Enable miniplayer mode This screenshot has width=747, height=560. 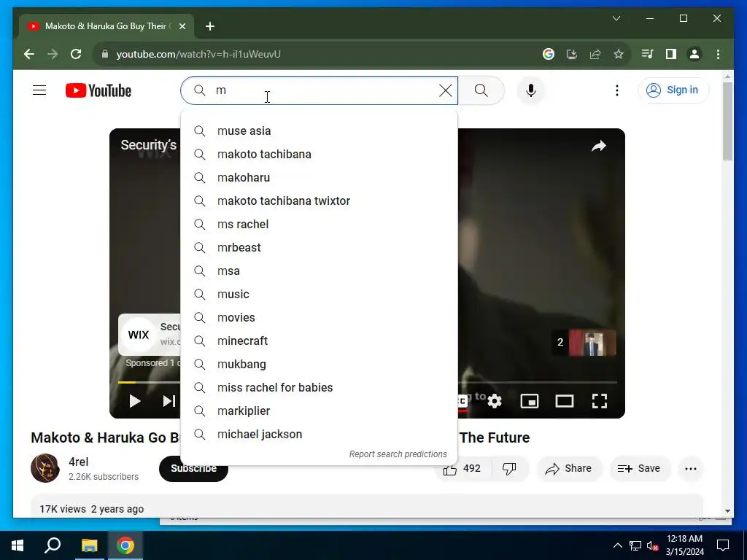tap(530, 401)
